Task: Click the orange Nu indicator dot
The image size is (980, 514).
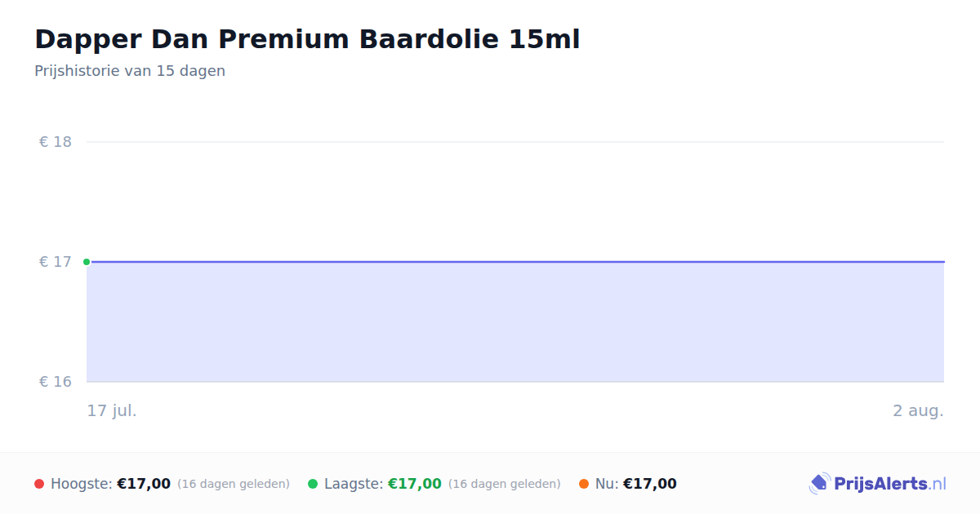Action: click(584, 484)
